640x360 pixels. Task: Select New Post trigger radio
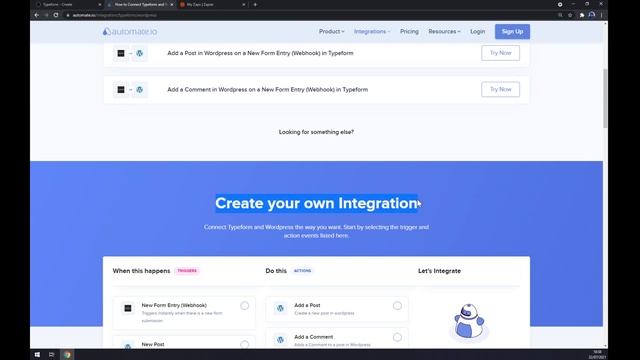(x=244, y=344)
